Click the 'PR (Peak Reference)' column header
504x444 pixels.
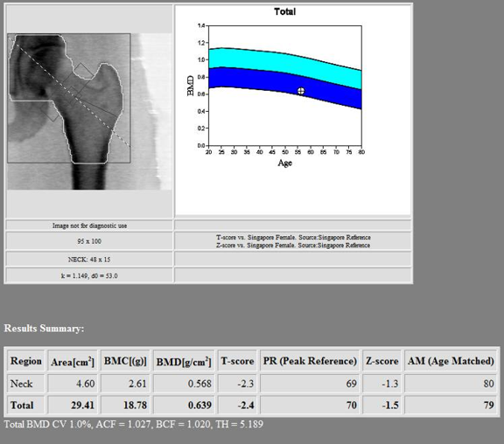pos(310,361)
